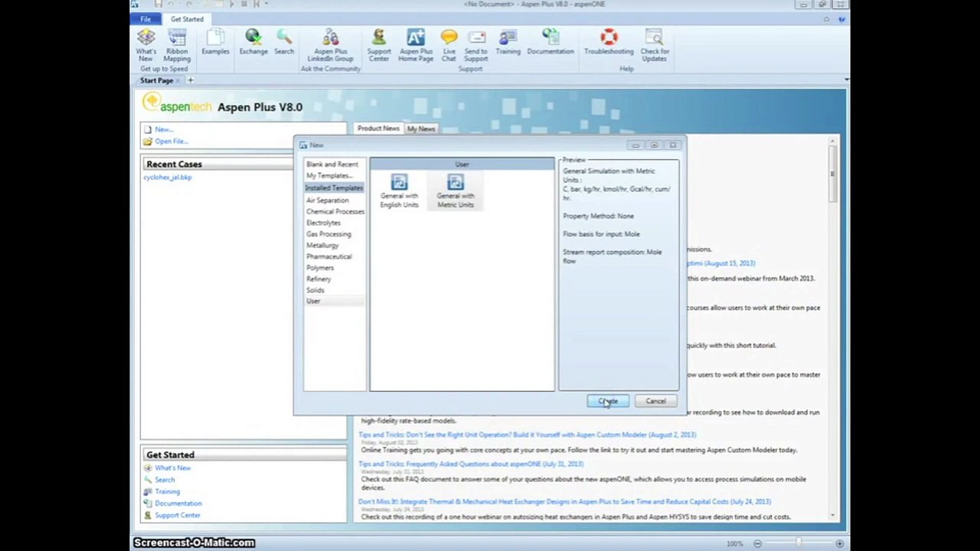The image size is (980, 551).
Task: Click Training link under Get Started
Action: coord(168,491)
